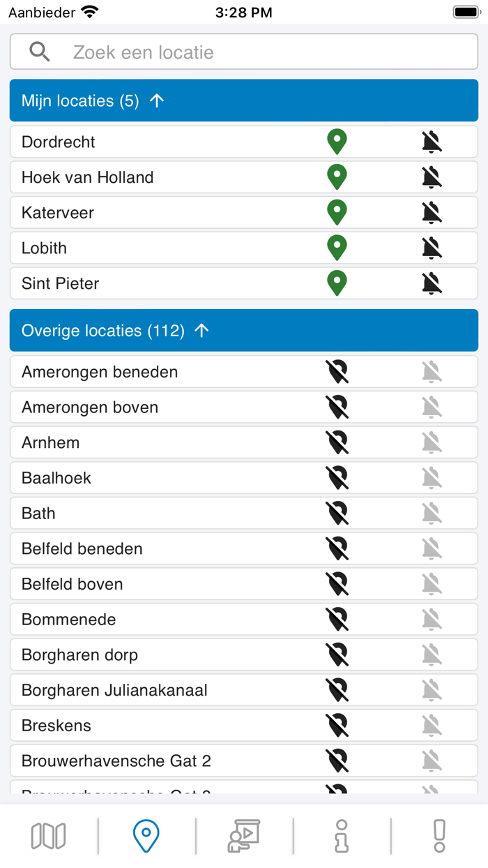Viewport: 488px width, 868px height.
Task: Toggle the notification bell for Lobith
Action: (430, 248)
